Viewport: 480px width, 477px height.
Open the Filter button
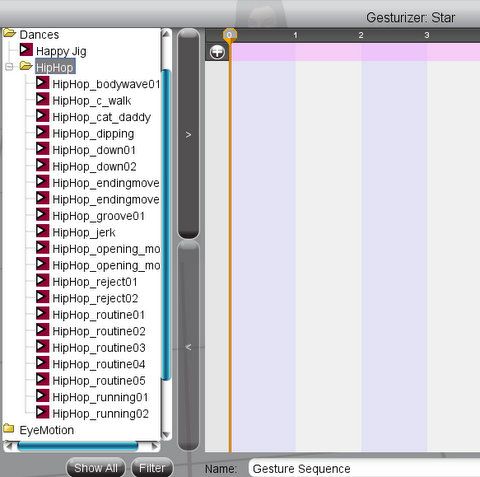pos(152,468)
